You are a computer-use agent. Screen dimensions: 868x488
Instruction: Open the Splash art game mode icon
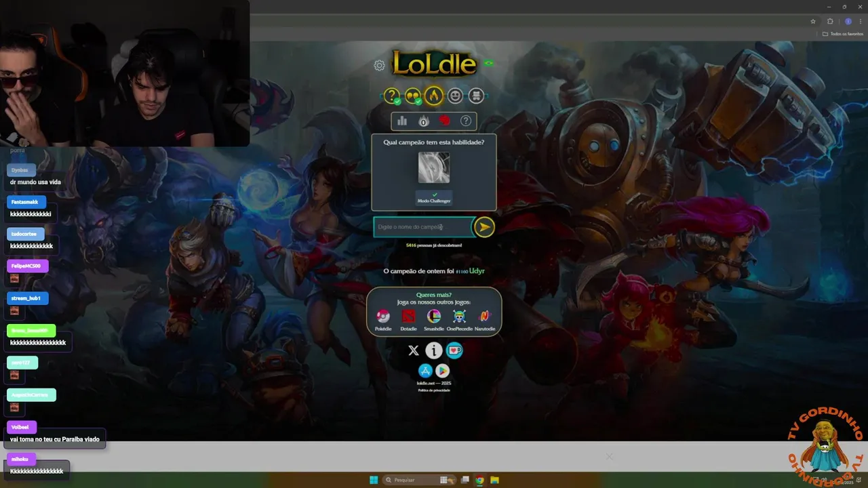[x=476, y=96]
